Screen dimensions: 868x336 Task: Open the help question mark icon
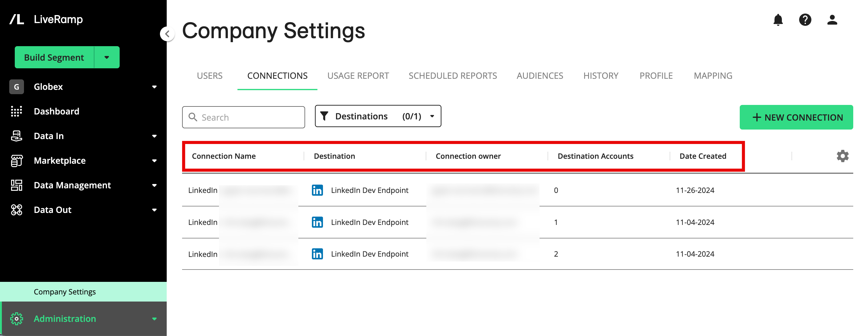click(x=805, y=20)
